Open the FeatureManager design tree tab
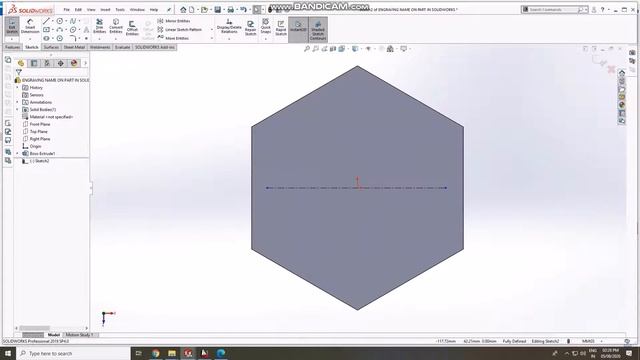 click(x=21, y=63)
